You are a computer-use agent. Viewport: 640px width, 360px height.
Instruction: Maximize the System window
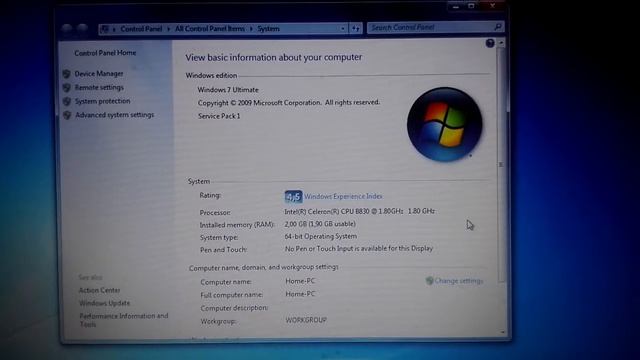coord(471,6)
